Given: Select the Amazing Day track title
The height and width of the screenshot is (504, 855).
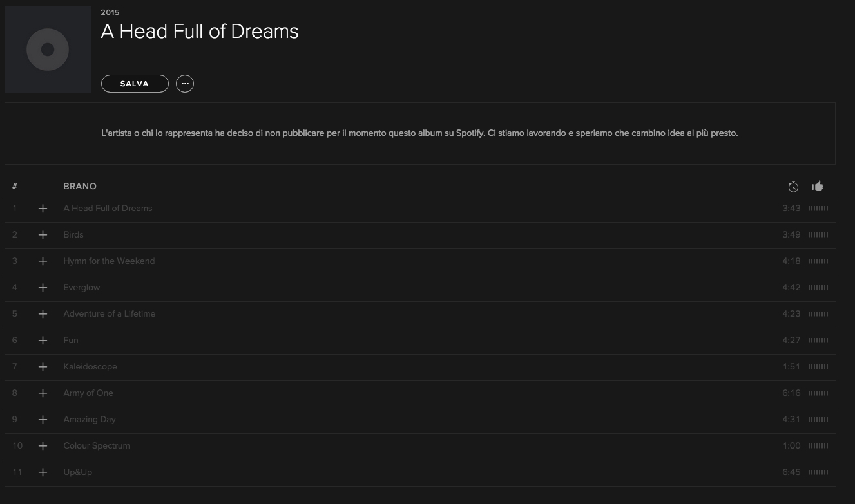Looking at the screenshot, I should (x=90, y=420).
